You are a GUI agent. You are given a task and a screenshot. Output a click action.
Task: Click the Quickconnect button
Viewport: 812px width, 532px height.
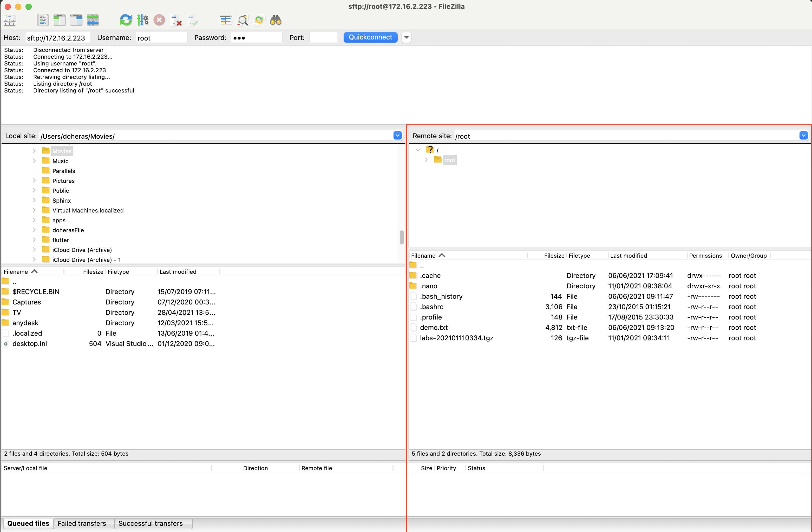click(370, 37)
